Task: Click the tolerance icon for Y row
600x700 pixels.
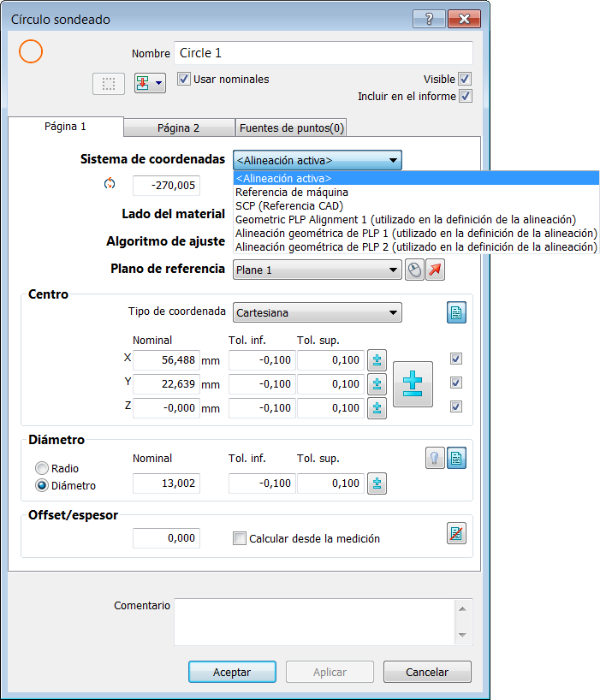Action: click(377, 384)
